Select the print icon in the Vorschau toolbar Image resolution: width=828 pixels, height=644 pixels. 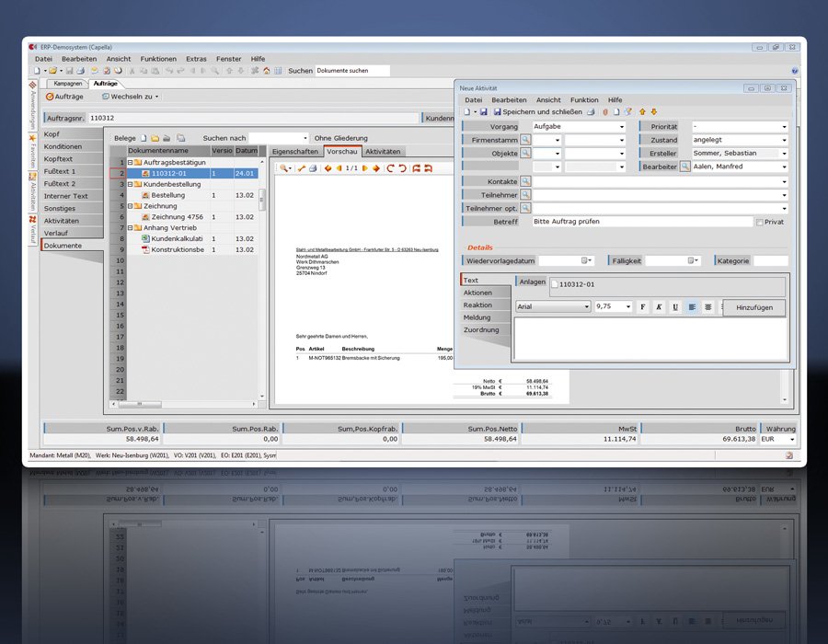point(312,168)
